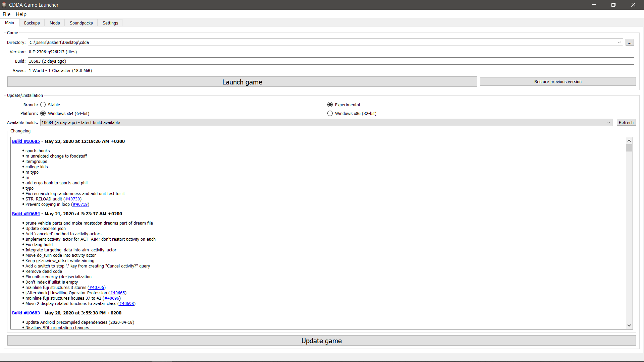
Task: Click Restore previous version button
Action: (558, 82)
